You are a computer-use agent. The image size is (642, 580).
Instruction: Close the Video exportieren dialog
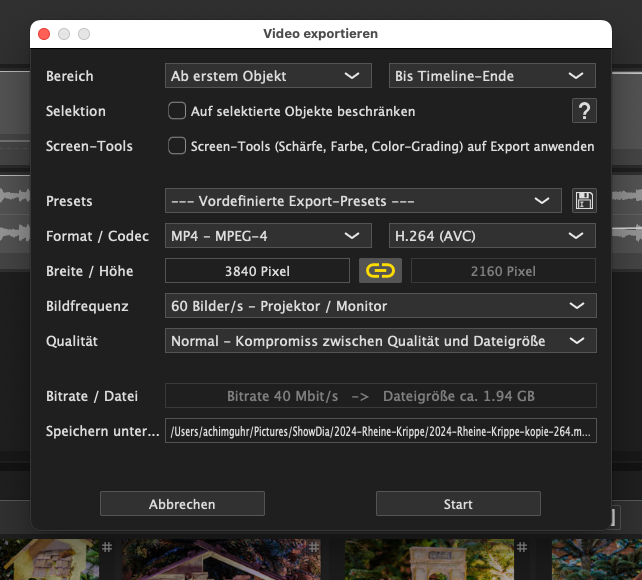pyautogui.click(x=44, y=34)
